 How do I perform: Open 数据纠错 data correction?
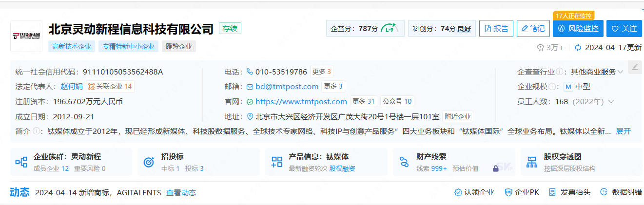pos(621,192)
